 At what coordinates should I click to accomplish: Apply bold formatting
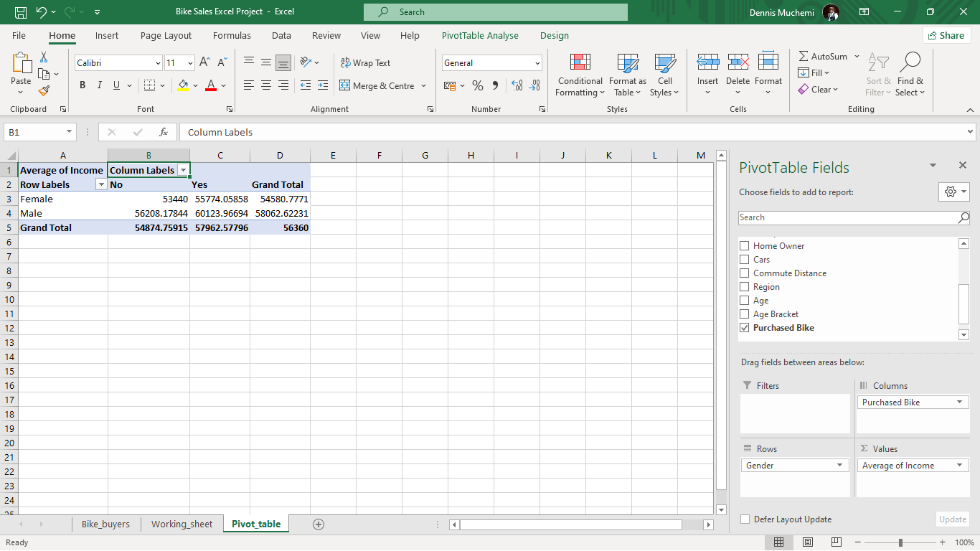(x=83, y=85)
